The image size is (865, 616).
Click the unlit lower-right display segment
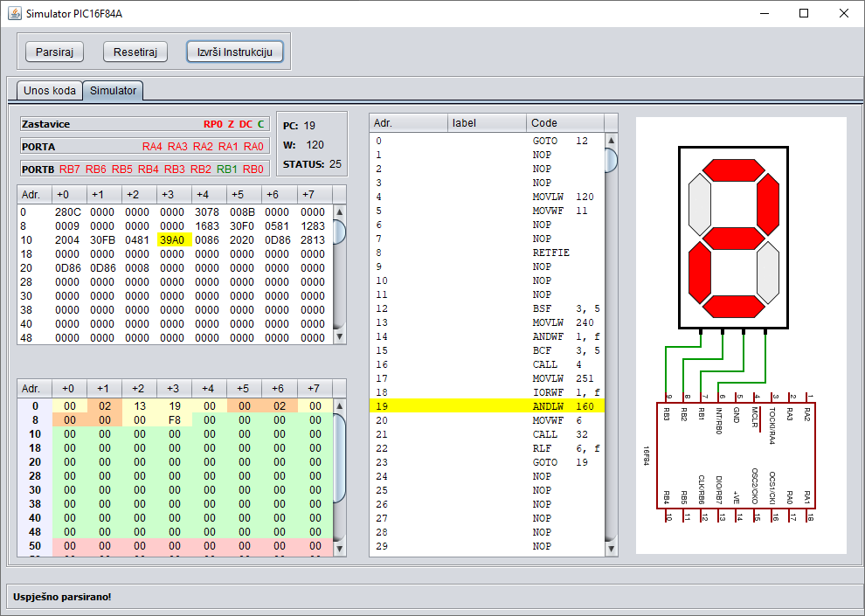(x=767, y=273)
